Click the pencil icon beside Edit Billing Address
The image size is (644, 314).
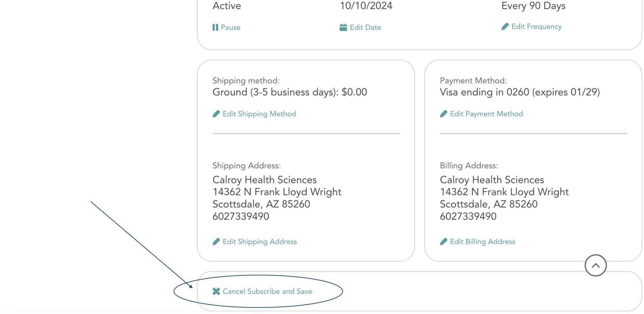pos(444,242)
